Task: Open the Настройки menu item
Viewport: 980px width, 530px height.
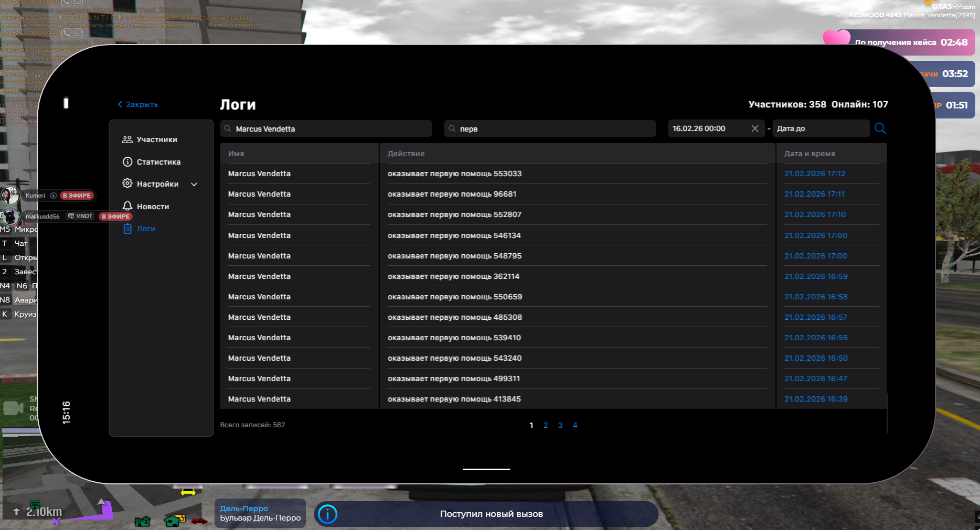Action: click(x=157, y=184)
